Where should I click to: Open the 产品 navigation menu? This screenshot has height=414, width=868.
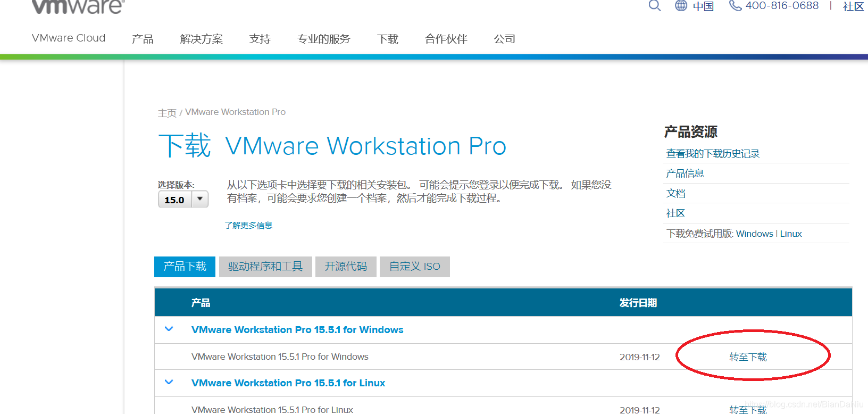click(143, 39)
